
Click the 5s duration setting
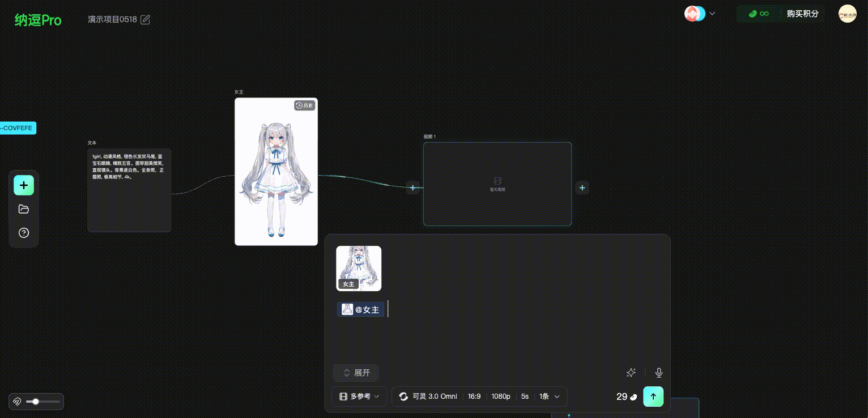click(x=525, y=396)
